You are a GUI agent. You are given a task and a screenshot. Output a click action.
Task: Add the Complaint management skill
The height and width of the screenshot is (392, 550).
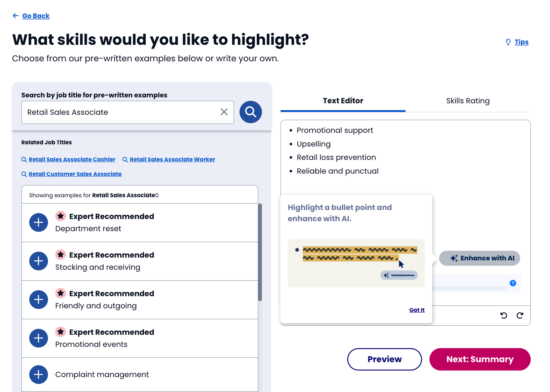click(39, 374)
